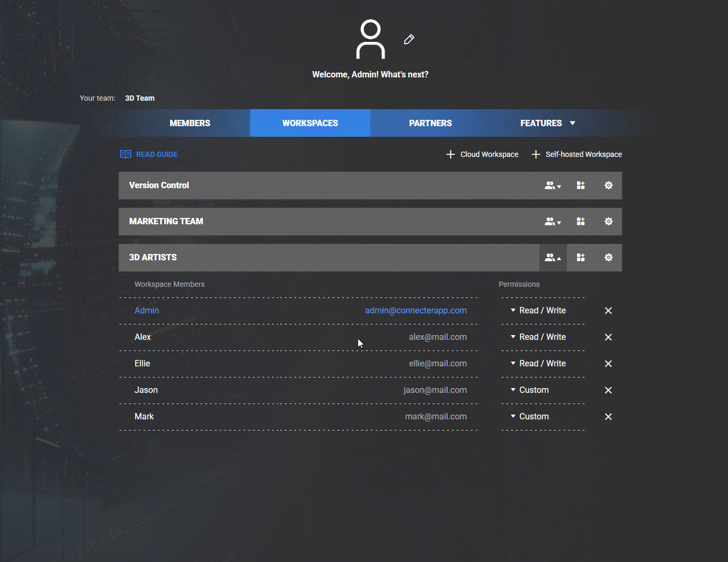Remove Ellie from the workspace members

click(608, 364)
